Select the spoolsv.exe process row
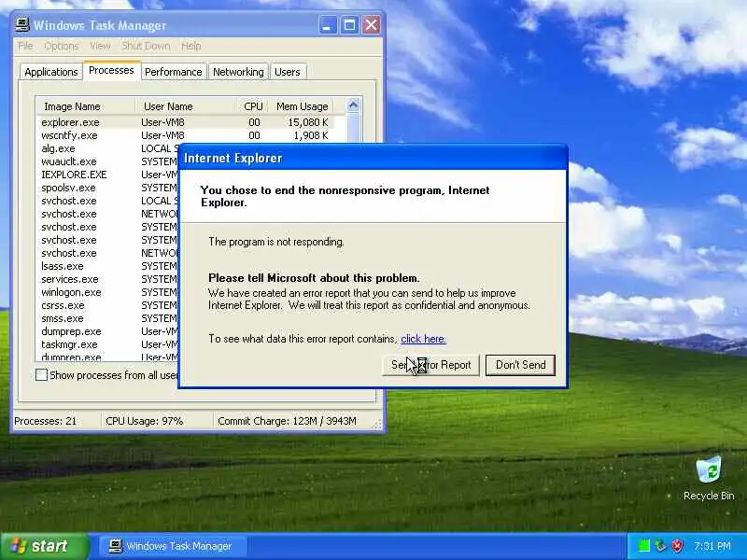The image size is (747, 560). click(108, 188)
